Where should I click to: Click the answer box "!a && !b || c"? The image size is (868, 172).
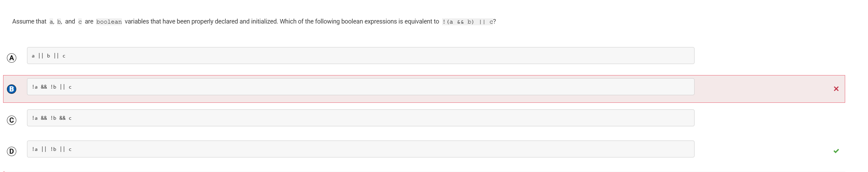pyautogui.click(x=360, y=87)
